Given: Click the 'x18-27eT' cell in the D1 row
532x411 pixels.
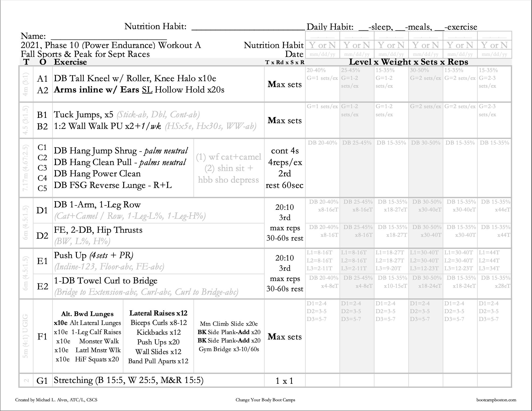Looking at the screenshot, I should (x=395, y=210).
